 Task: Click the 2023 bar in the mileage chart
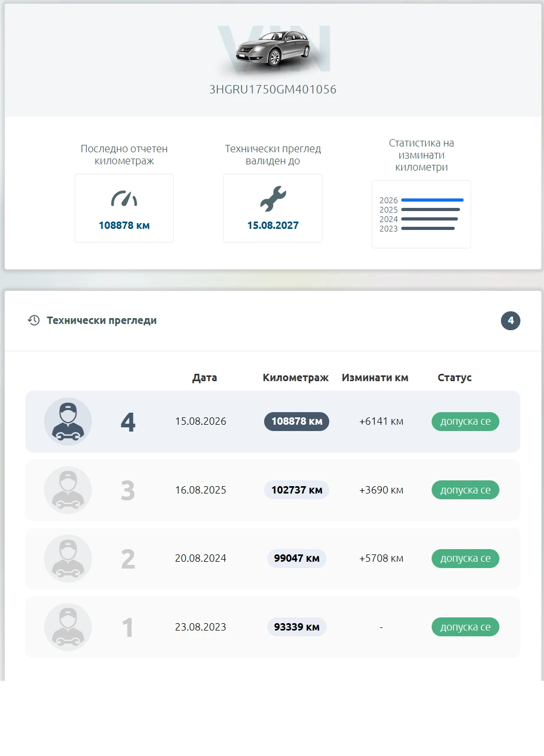point(428,228)
